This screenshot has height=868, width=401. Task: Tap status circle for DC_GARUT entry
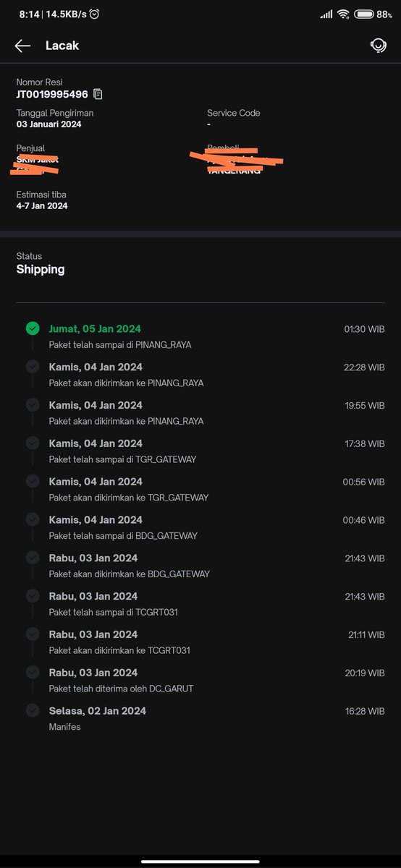[33, 672]
